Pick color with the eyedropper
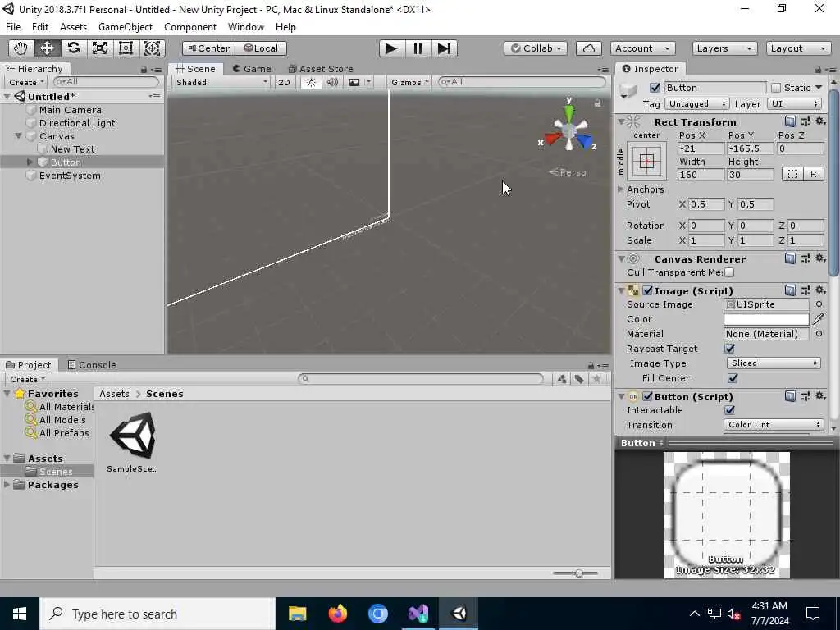This screenshot has width=840, height=630. 818,319
